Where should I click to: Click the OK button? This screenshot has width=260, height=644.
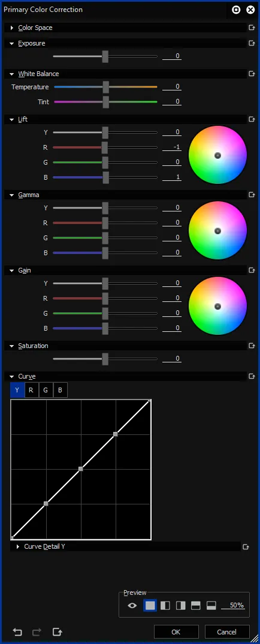tap(176, 631)
